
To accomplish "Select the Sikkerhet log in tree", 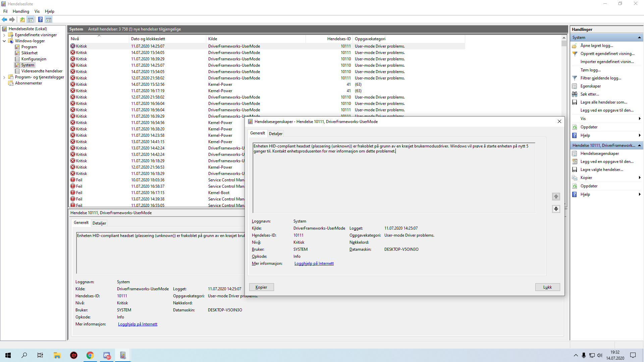I will (30, 53).
